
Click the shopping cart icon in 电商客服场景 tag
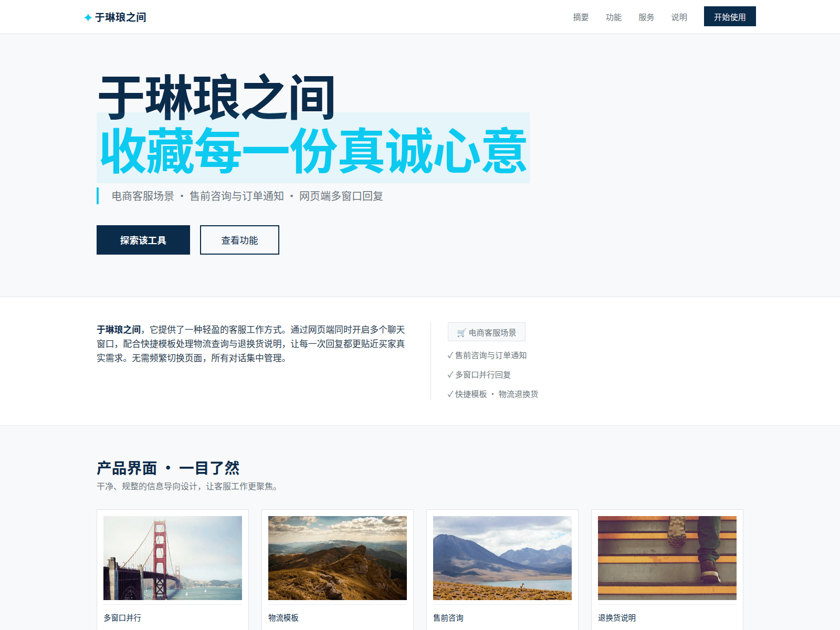[x=461, y=333]
